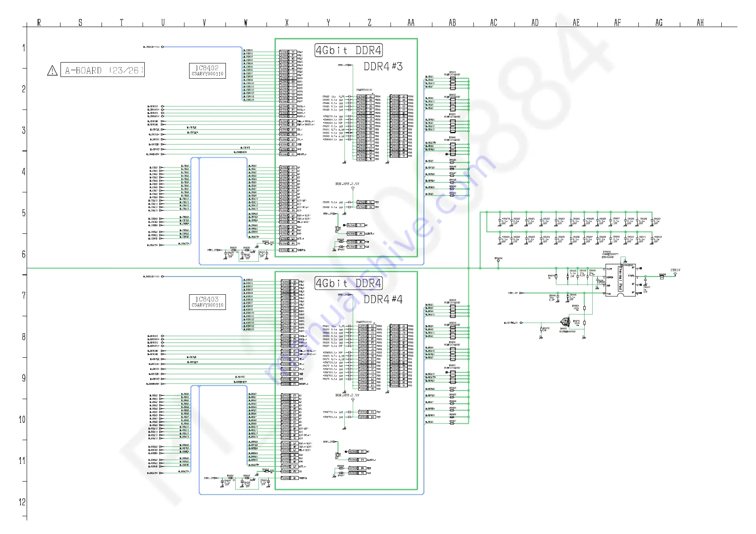756x534 pixels.
Task: Click the "Thermal Pad" label on the regulator IC
Action: 620,279
